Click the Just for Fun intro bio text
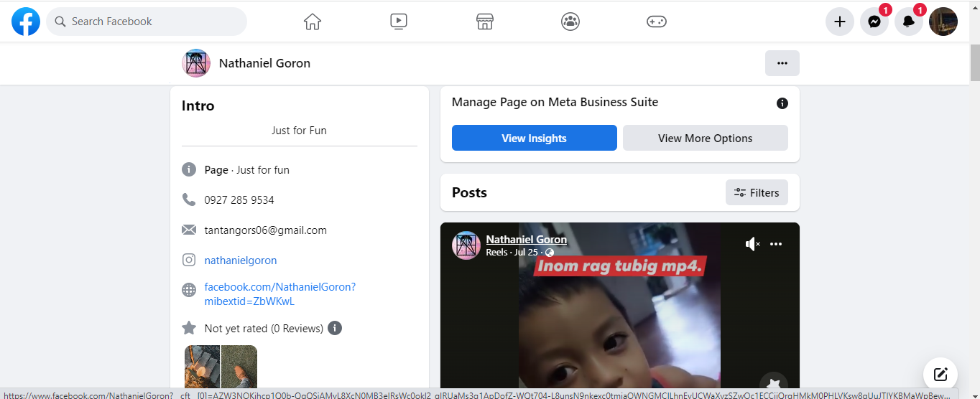The image size is (980, 399). (299, 131)
